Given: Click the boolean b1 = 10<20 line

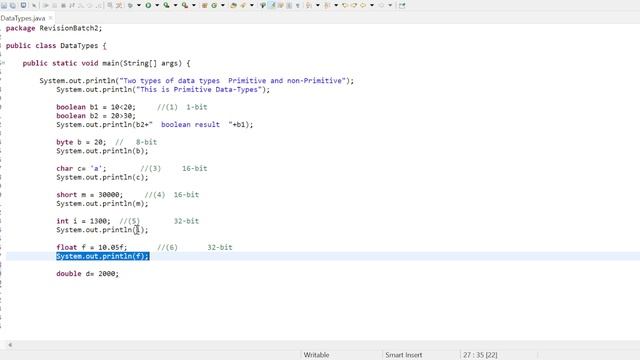Looking at the screenshot, I should click(96, 107).
